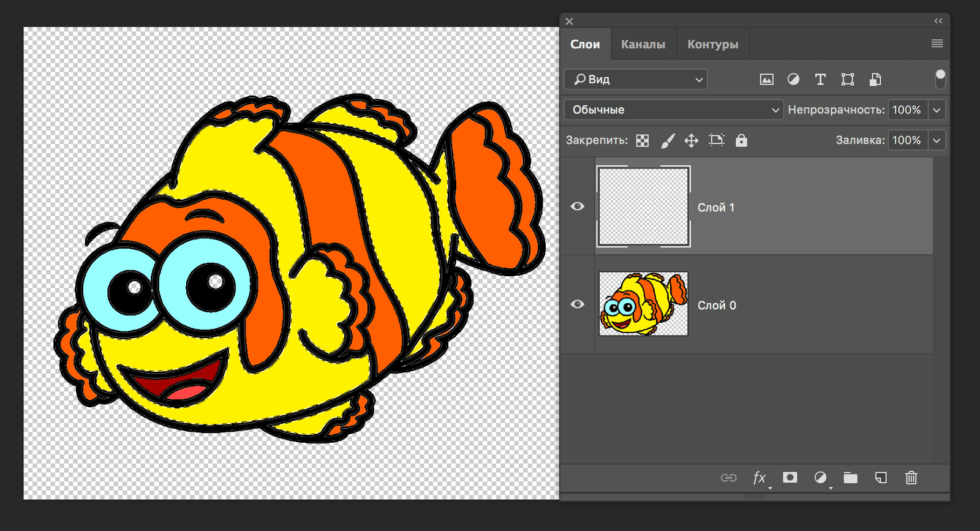Add a layer mask
980x531 pixels.
click(790, 478)
